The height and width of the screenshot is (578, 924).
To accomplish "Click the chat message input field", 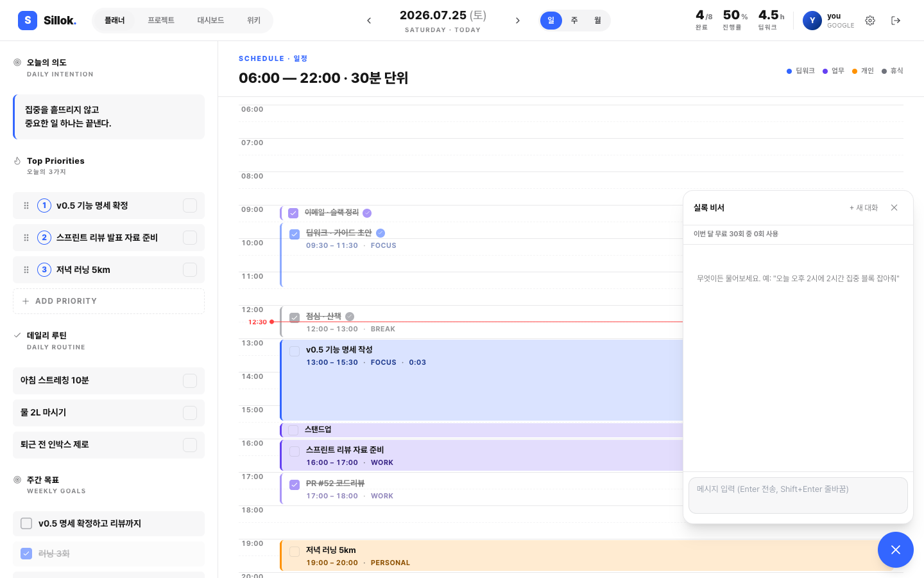I will [798, 495].
